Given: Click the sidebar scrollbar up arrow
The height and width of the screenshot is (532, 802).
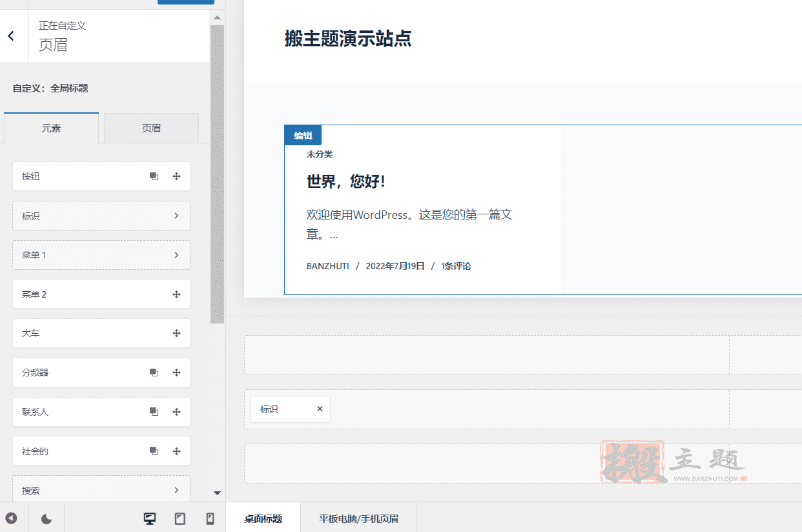Looking at the screenshot, I should pos(217,18).
